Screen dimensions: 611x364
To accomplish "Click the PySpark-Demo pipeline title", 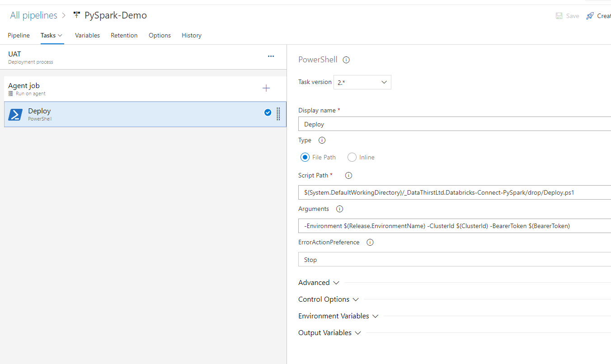I will point(116,15).
